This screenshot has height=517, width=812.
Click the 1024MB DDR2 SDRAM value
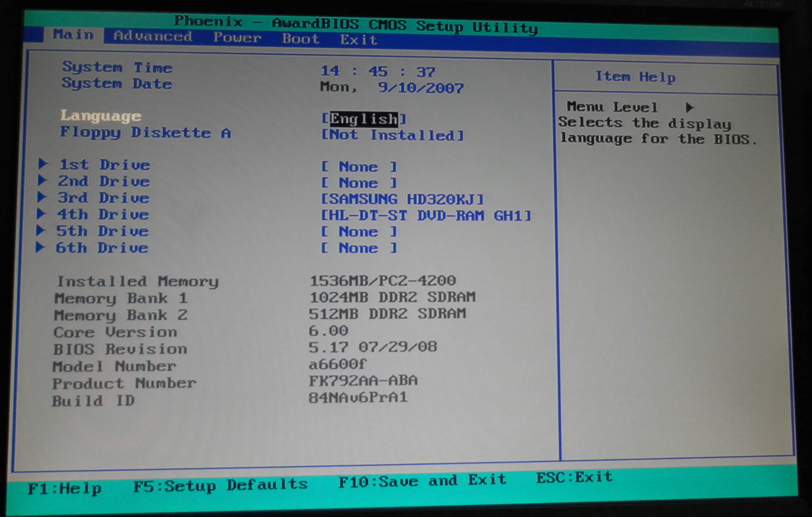click(x=393, y=297)
